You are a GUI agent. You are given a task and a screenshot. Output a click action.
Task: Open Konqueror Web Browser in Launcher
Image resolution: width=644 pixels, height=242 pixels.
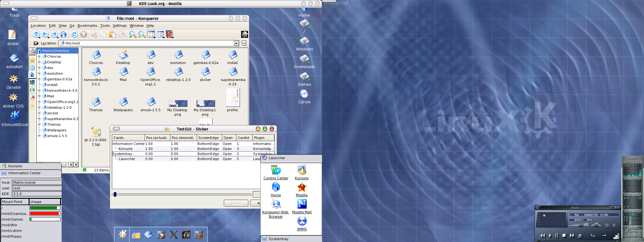[276, 209]
